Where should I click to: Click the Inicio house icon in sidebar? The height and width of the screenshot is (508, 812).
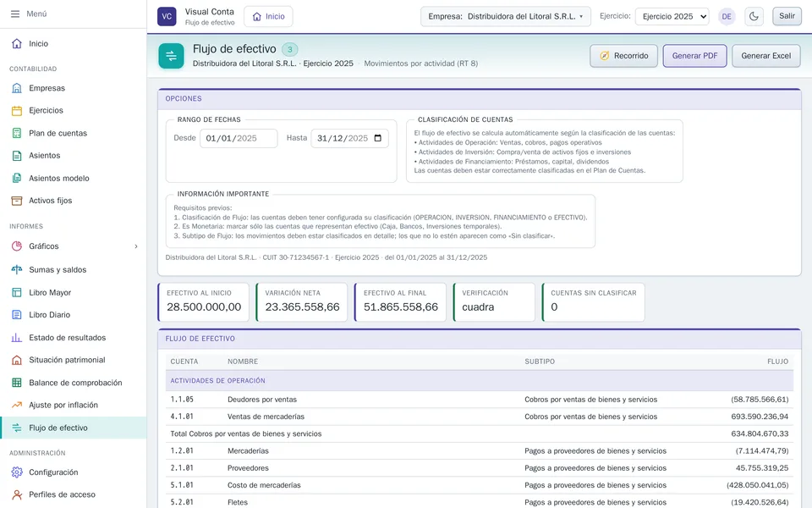pos(17,43)
